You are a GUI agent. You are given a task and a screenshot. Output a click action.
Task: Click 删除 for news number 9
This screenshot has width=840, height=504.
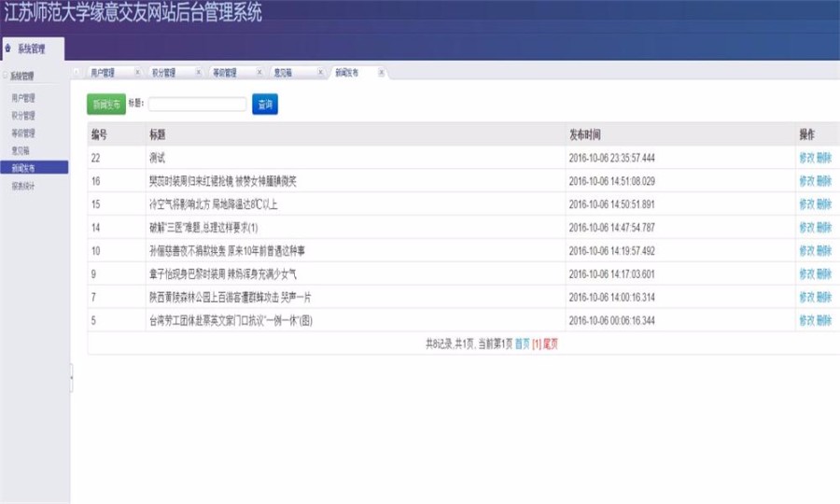pyautogui.click(x=824, y=274)
